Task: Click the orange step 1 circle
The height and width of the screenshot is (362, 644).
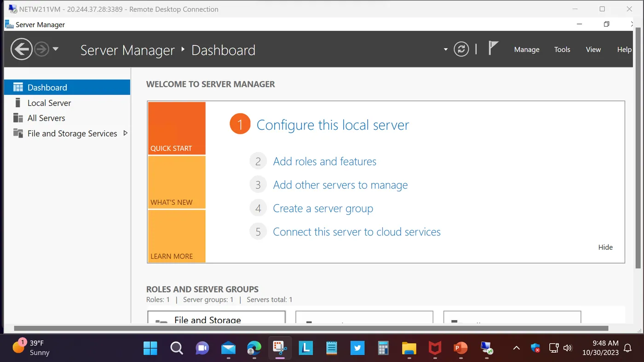Action: [240, 124]
